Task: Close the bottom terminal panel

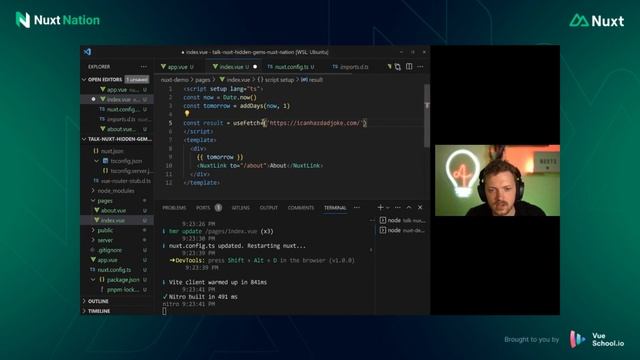Action: pyautogui.click(x=420, y=207)
